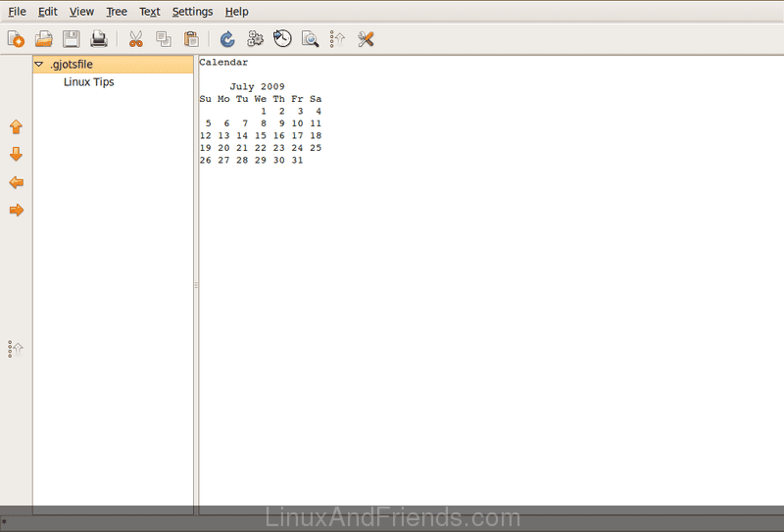Viewport: 784px width, 532px height.
Task: Paste using the clipboard icon
Action: tap(191, 39)
